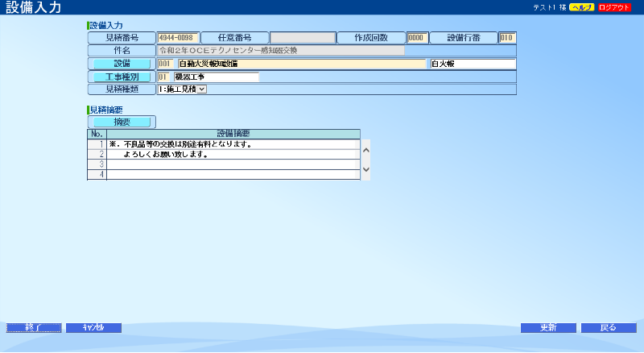
Task: Click the 設備行番 field 010
Action: (507, 38)
